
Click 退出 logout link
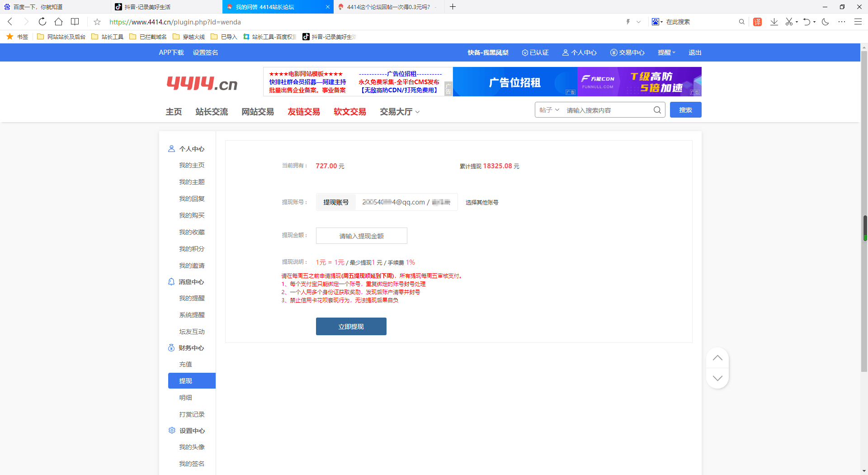[x=695, y=52]
